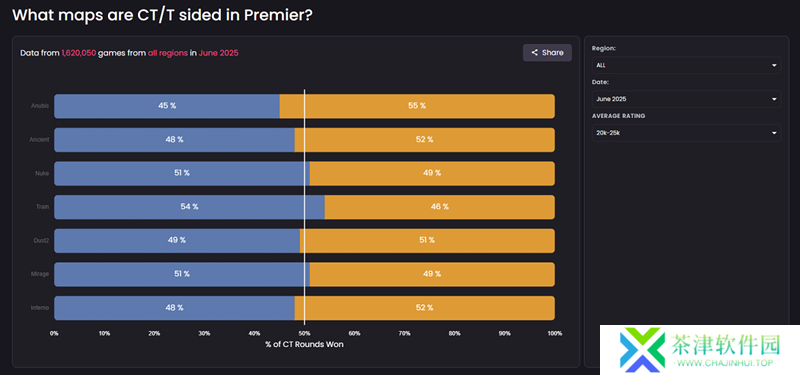Click the arrow on the Region dropdown
Screen dimensions: 800x375
(774, 65)
